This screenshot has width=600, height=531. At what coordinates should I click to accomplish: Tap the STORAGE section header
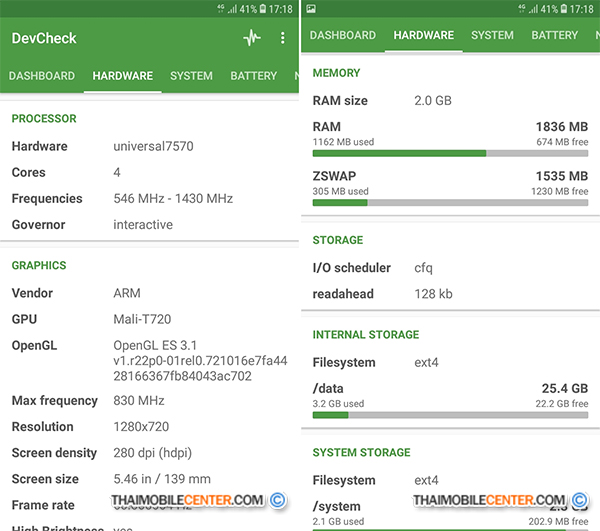click(338, 240)
